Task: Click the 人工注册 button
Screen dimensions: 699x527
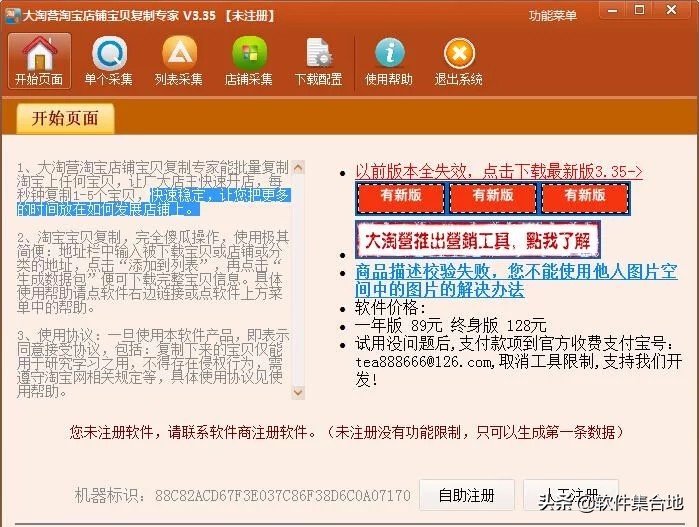Action: coord(571,495)
